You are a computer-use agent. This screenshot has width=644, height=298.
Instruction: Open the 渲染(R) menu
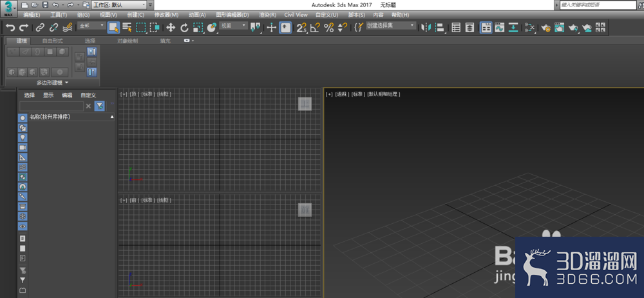[268, 15]
